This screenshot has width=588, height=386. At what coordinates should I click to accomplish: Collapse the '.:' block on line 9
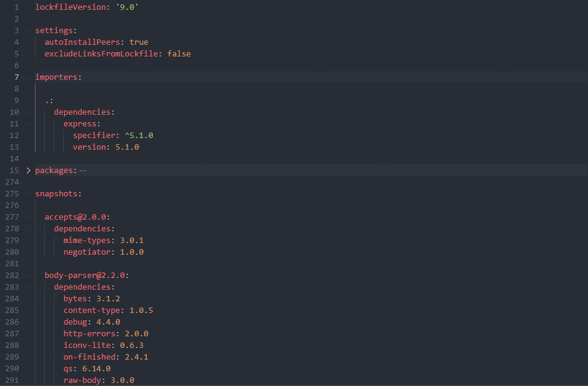point(28,101)
